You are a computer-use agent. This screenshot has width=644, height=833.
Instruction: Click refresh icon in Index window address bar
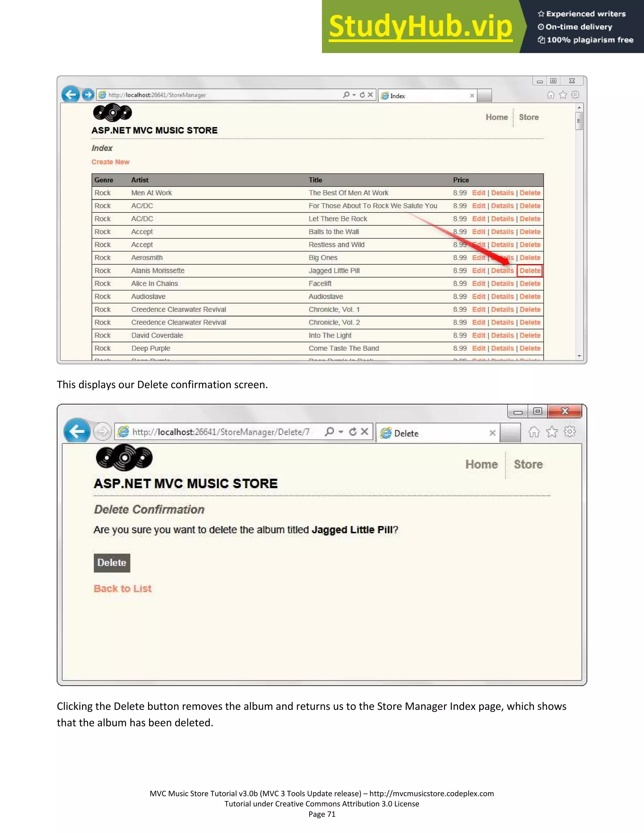click(x=362, y=95)
